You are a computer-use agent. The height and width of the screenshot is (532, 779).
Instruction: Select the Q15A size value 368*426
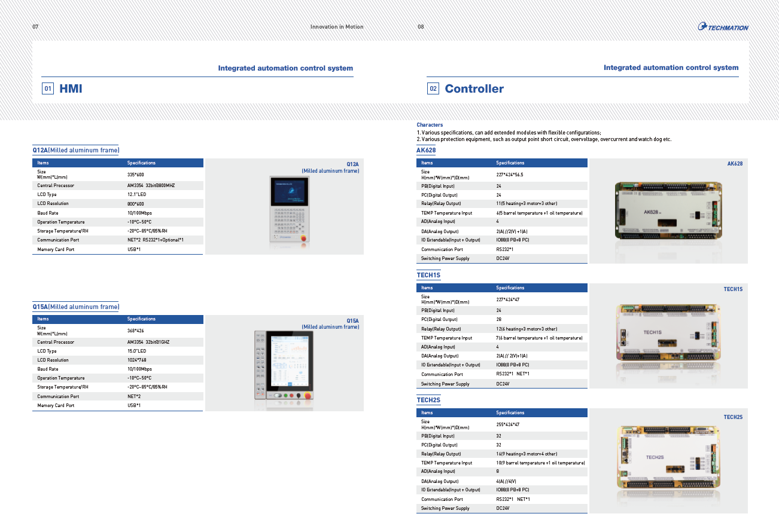coord(136,331)
